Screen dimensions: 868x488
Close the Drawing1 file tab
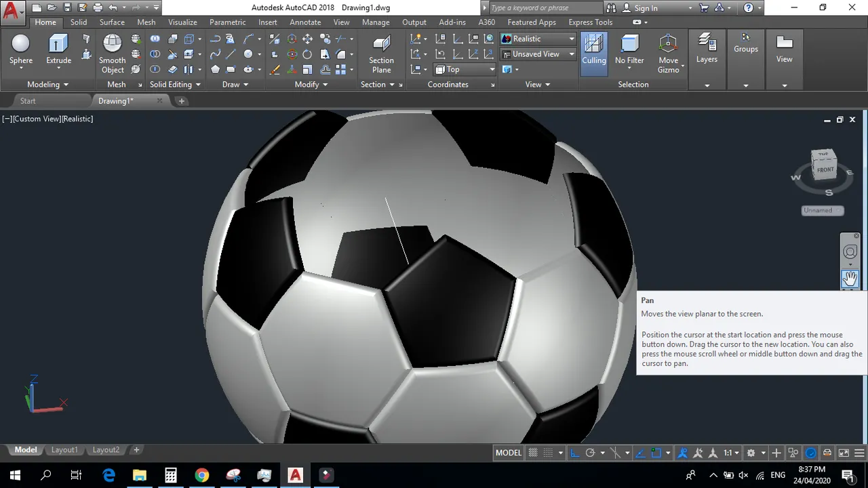(159, 101)
